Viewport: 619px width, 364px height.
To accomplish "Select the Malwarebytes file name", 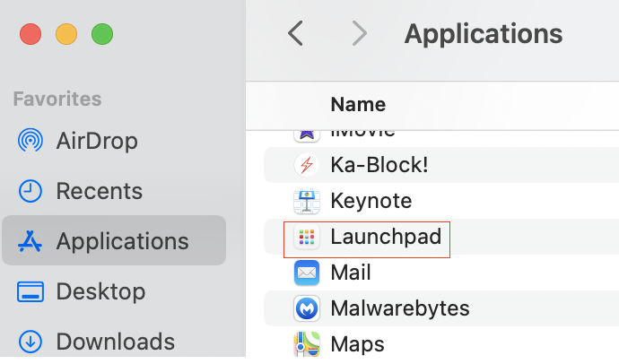I will pyautogui.click(x=400, y=308).
